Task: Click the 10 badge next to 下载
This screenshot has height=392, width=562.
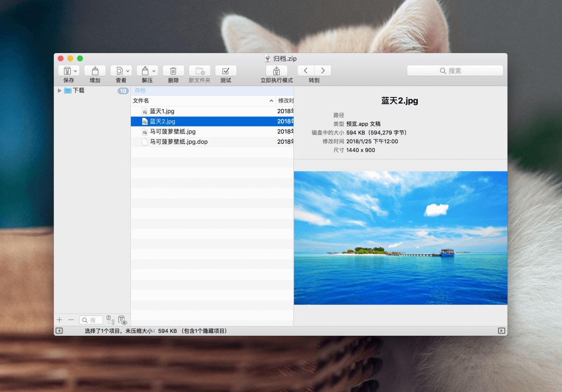Action: pyautogui.click(x=123, y=91)
